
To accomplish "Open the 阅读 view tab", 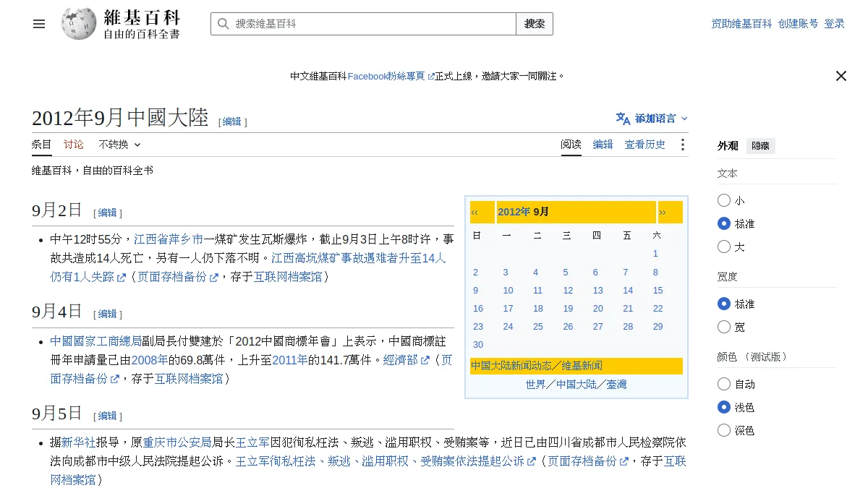I will pyautogui.click(x=571, y=145).
